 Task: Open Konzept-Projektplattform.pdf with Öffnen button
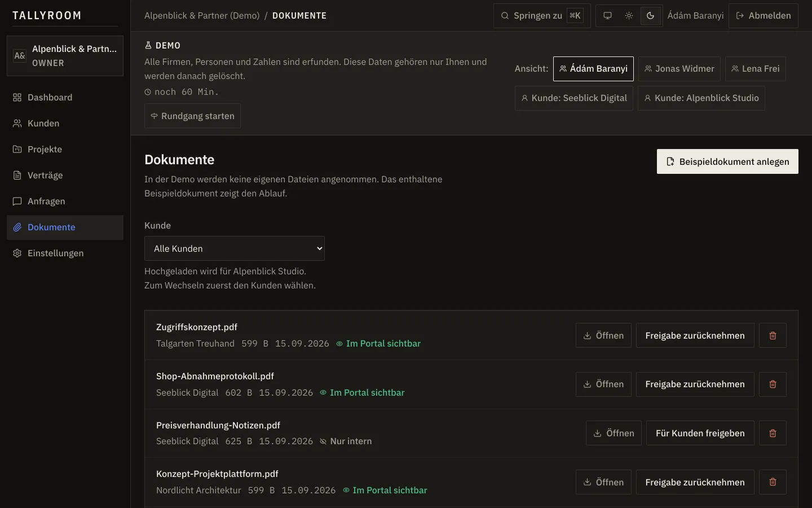tap(603, 482)
